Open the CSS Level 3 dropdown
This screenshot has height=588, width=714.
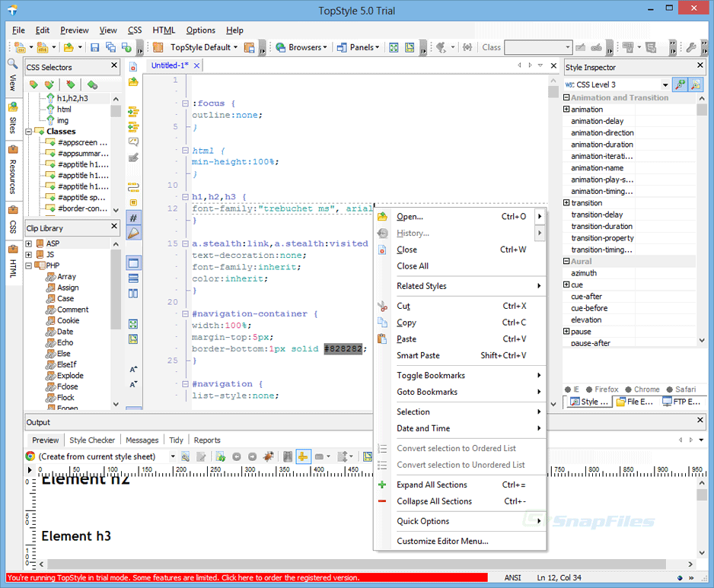665,84
